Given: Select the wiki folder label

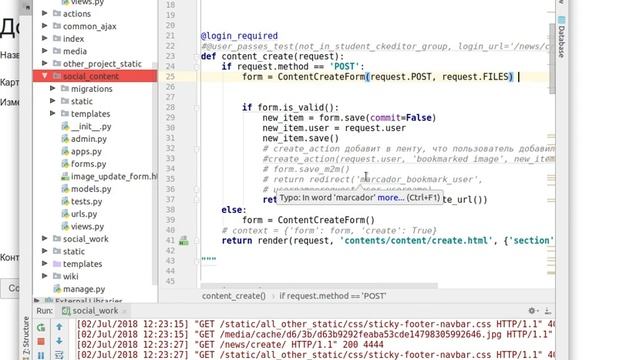Looking at the screenshot, I should tap(71, 276).
